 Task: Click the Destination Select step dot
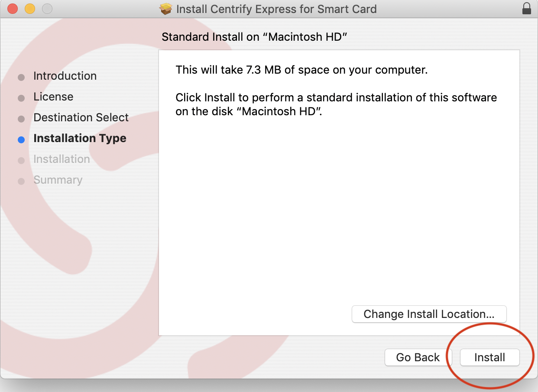22,119
